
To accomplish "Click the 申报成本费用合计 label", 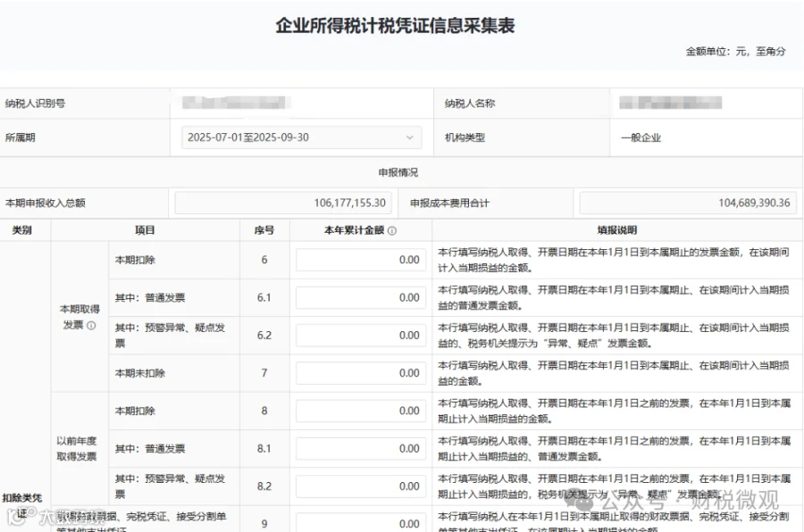I will (x=449, y=203).
